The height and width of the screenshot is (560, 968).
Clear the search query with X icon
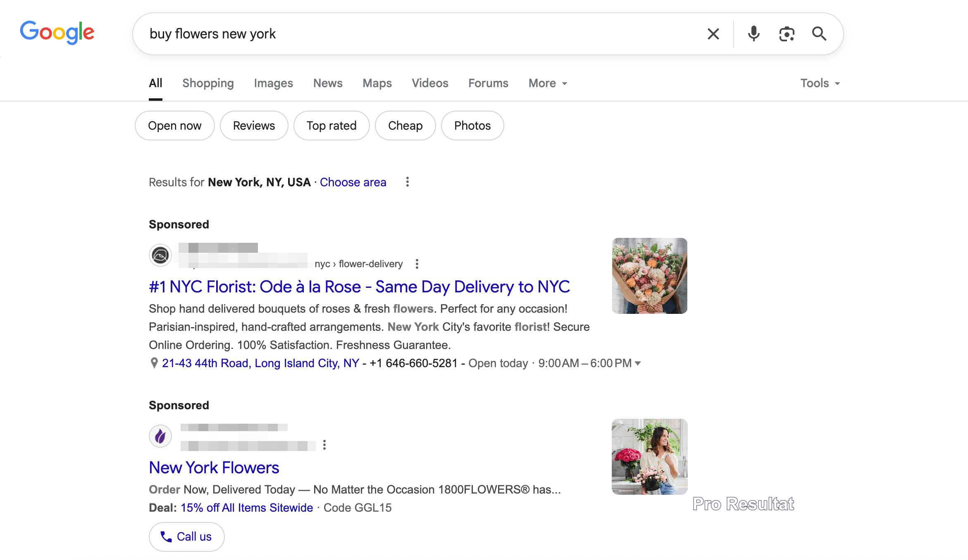tap(713, 34)
